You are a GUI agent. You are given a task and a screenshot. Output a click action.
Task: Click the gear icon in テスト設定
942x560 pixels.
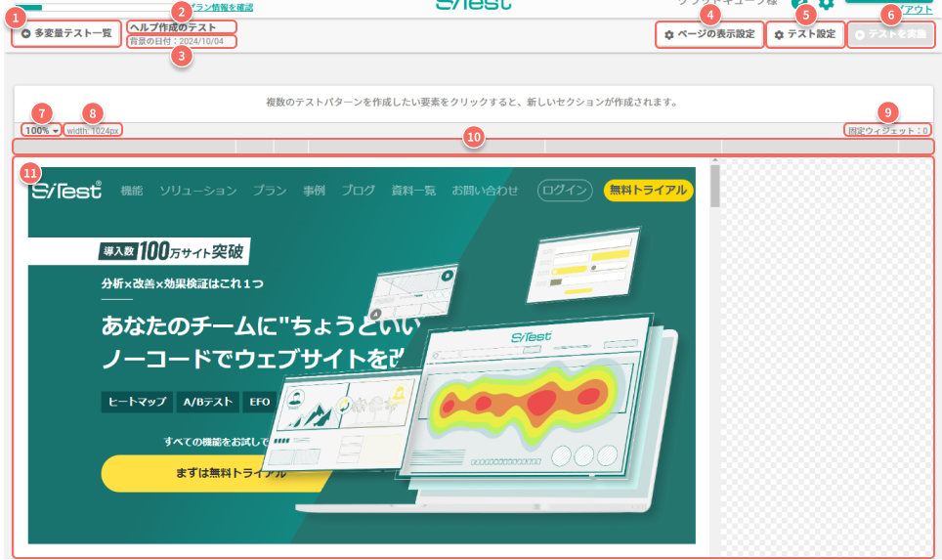pos(779,35)
